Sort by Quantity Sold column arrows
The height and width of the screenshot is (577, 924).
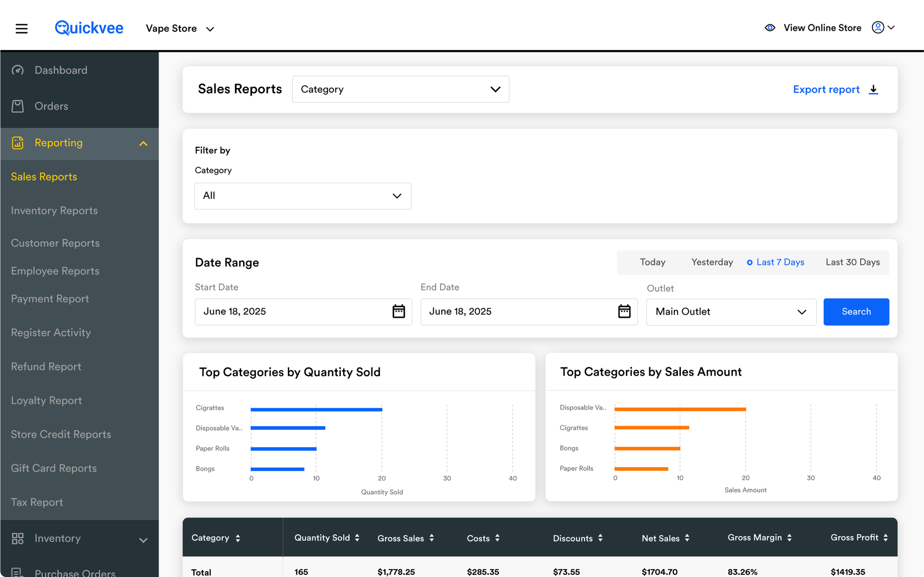[357, 538]
